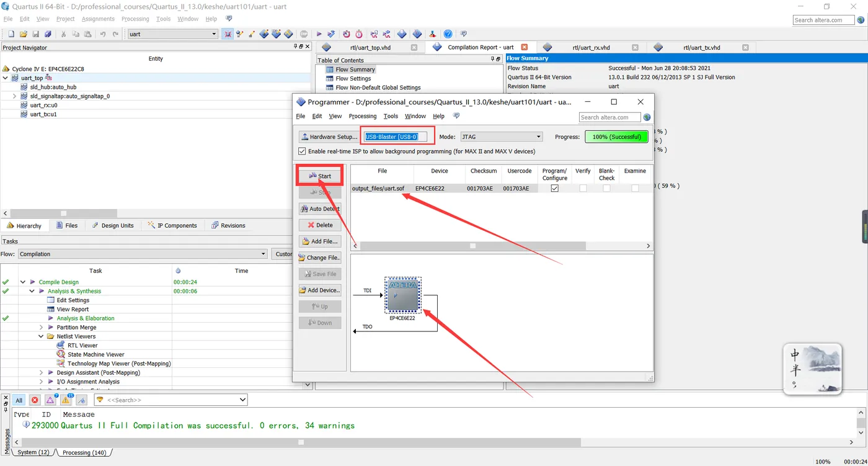The image size is (868, 466).
Task: Expand the I/O Assignment Analysis task
Action: (x=42, y=382)
